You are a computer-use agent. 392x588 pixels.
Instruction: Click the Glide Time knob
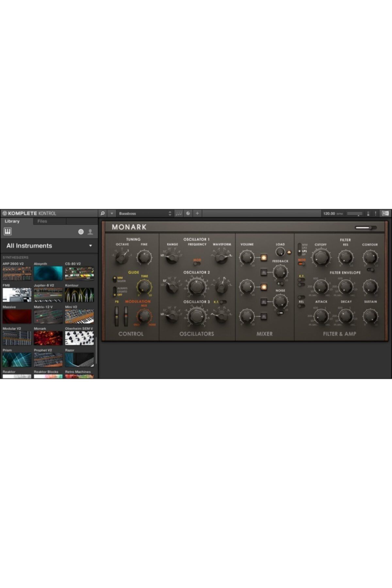click(144, 287)
